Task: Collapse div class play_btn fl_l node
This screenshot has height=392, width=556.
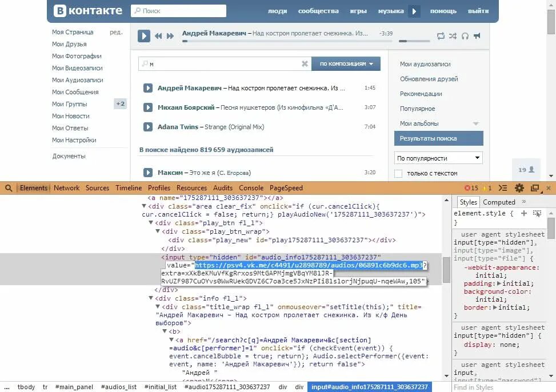Action: pos(151,223)
